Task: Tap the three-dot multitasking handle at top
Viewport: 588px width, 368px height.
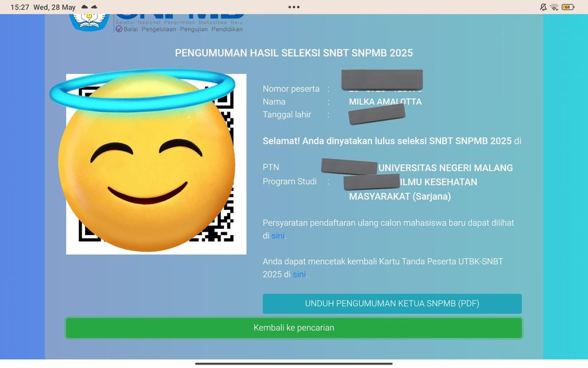Action: pyautogui.click(x=293, y=7)
